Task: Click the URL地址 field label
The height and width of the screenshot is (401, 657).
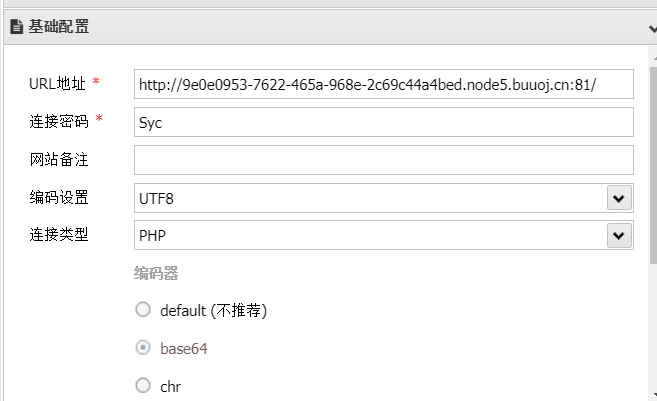Action: [x=57, y=84]
